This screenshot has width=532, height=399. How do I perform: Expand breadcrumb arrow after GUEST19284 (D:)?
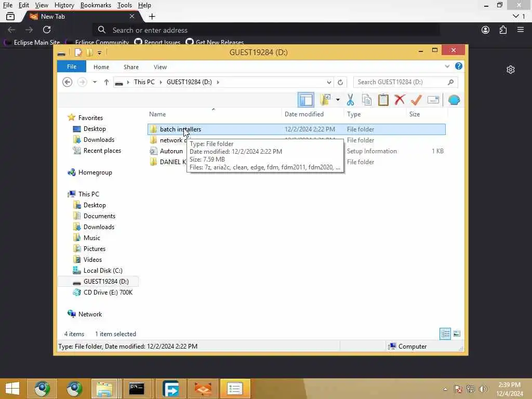(x=218, y=82)
